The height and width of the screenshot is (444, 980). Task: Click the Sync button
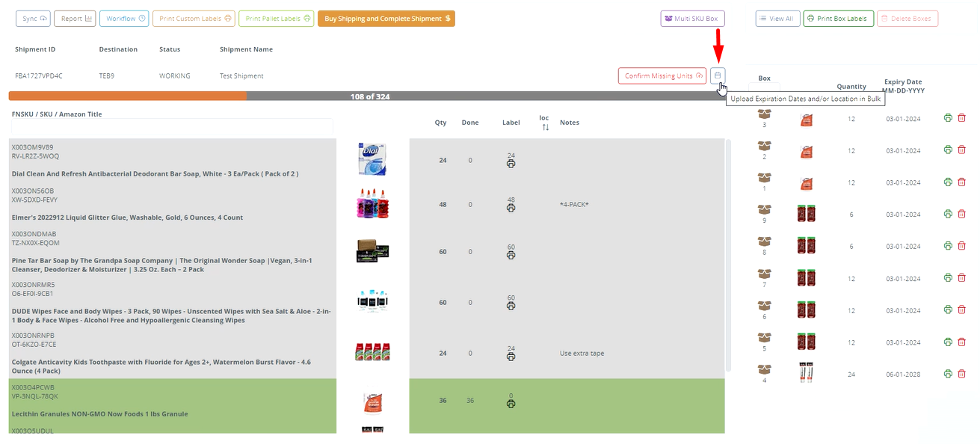[x=34, y=19]
